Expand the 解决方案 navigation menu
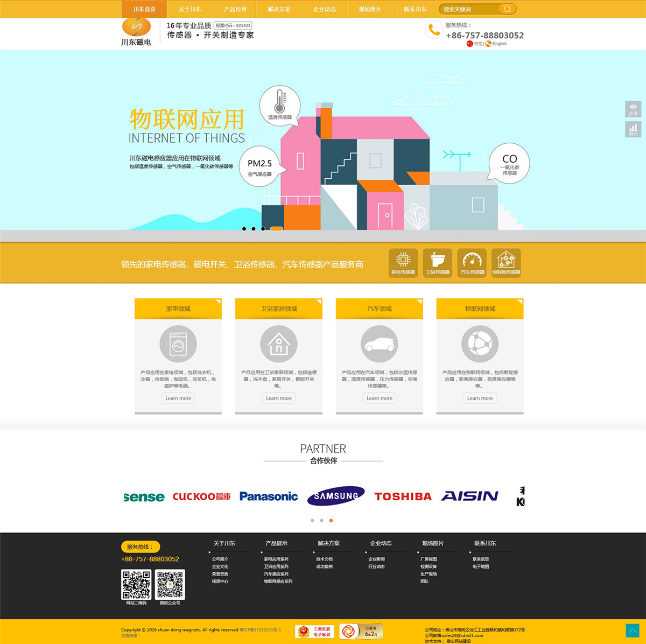Image resolution: width=646 pixels, height=644 pixels. (279, 9)
